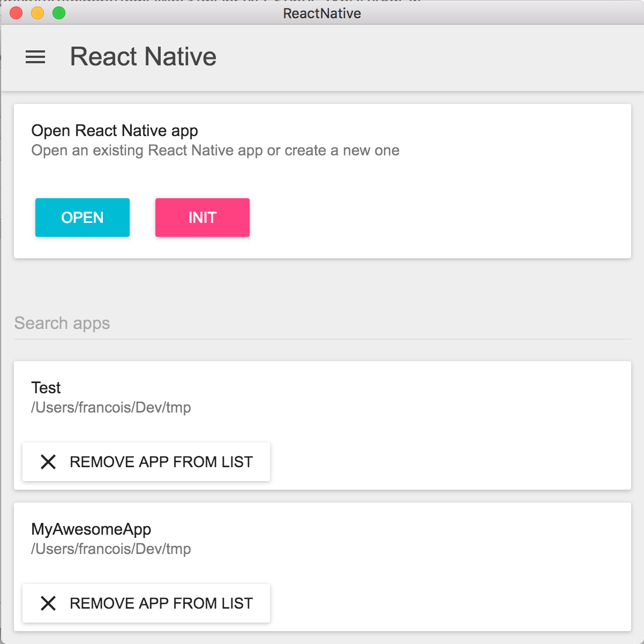Click the X icon in the Test card
Image resolution: width=644 pixels, height=644 pixels.
point(48,462)
